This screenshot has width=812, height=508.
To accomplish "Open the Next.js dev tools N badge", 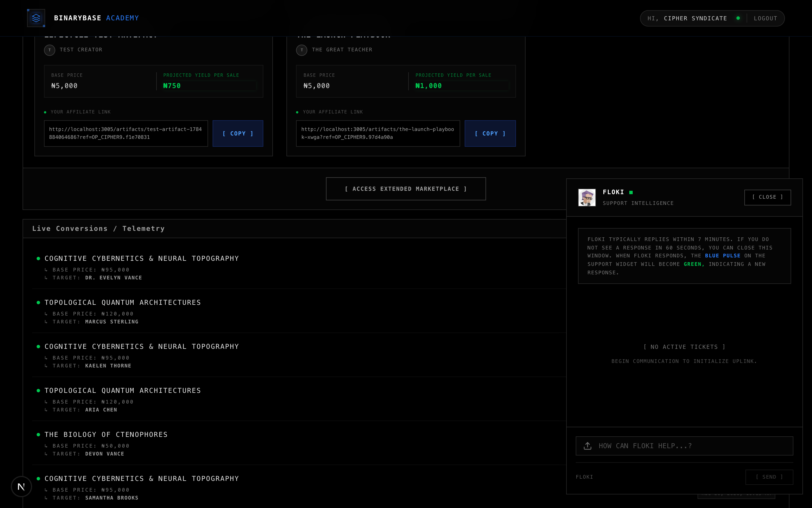I will coord(21,486).
